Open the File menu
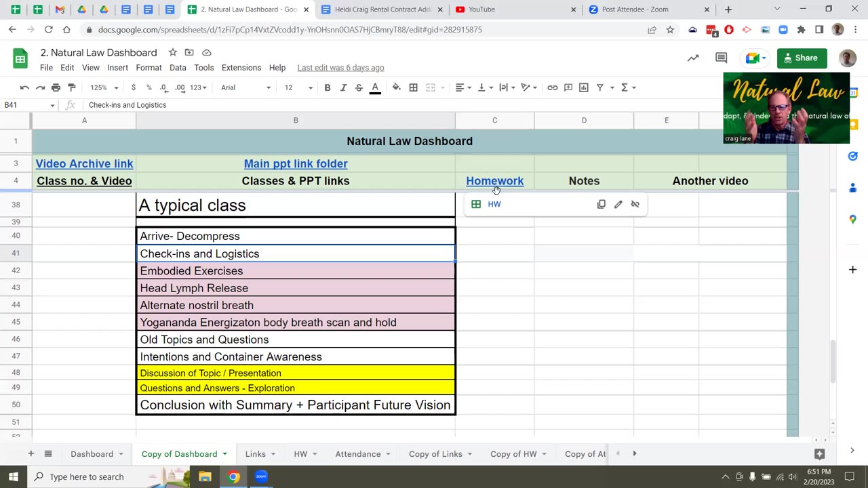This screenshot has width=868, height=488. click(x=46, y=68)
